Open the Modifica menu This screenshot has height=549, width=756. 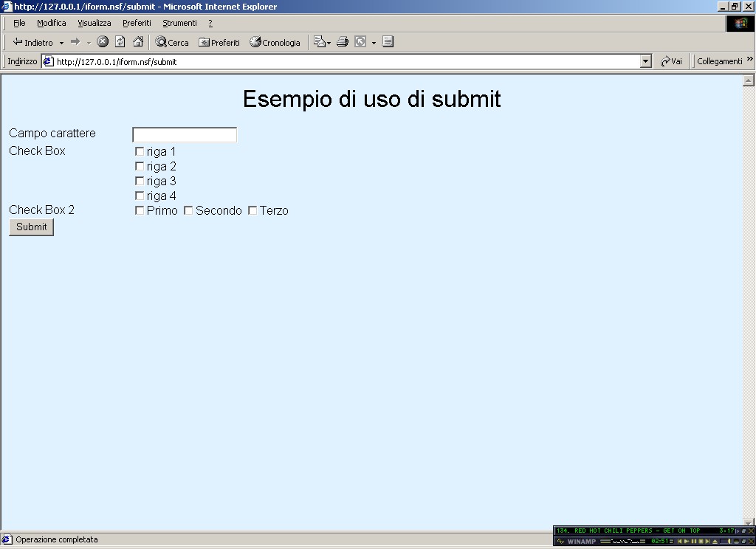52,23
